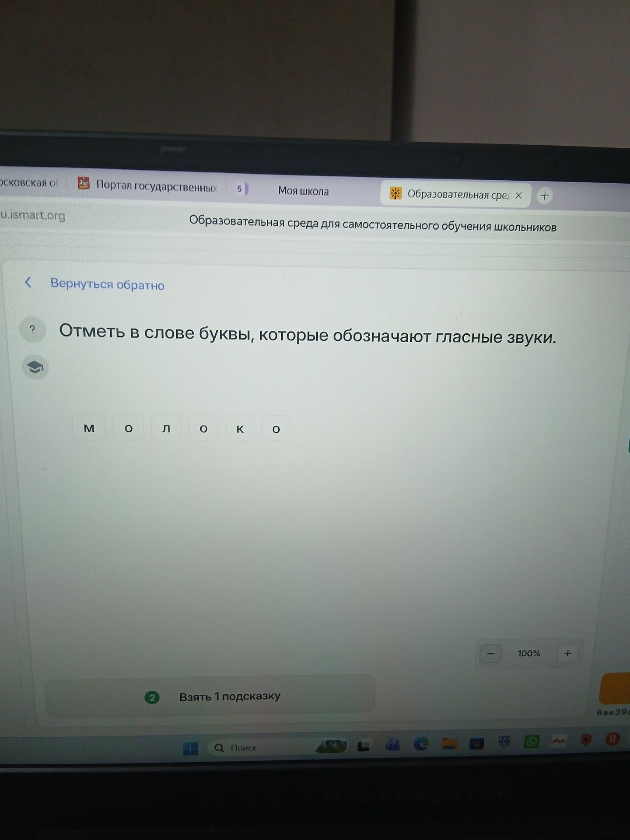Open the dark blue tile app on taskbar

476,743
